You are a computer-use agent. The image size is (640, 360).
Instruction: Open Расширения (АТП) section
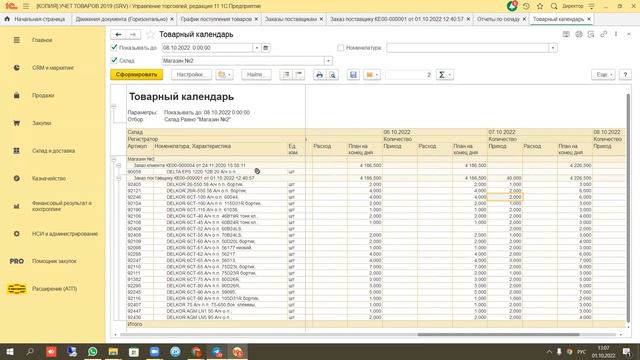pos(54,289)
